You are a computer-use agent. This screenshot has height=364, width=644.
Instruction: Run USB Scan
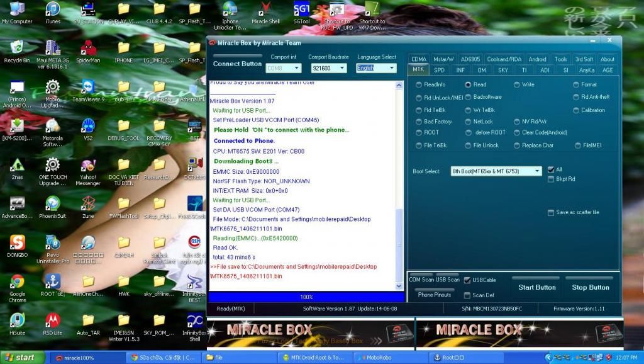tap(447, 279)
